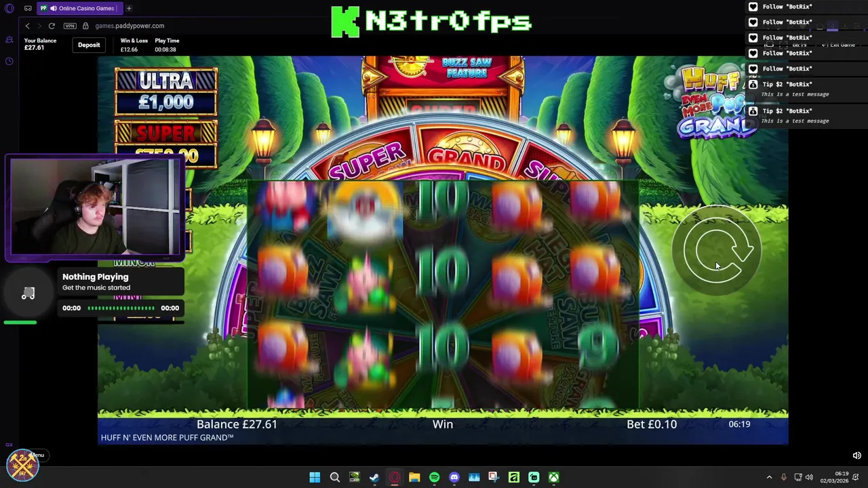Open the GX Cleaner sidebar icon
The width and height of the screenshot is (868, 488).
pyautogui.click(x=9, y=41)
